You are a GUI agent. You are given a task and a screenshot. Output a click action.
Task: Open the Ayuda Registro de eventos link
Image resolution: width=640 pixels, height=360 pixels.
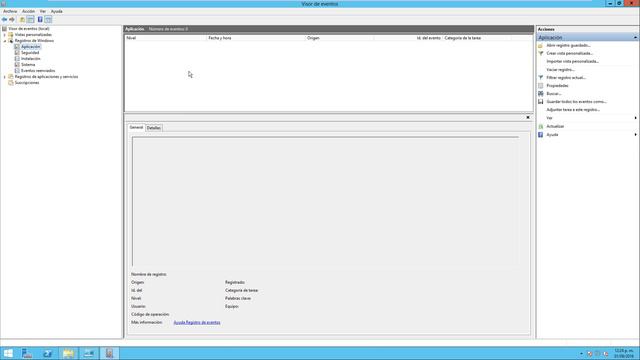pos(197,322)
